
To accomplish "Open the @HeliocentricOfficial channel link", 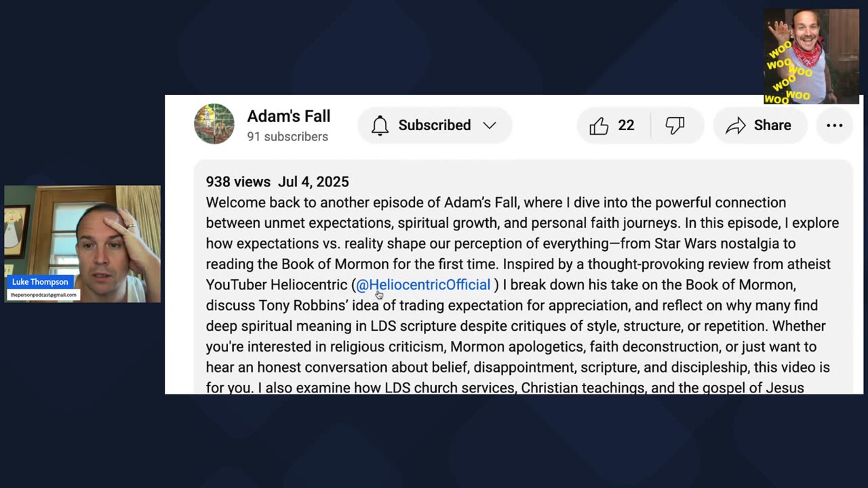I will coord(423,285).
